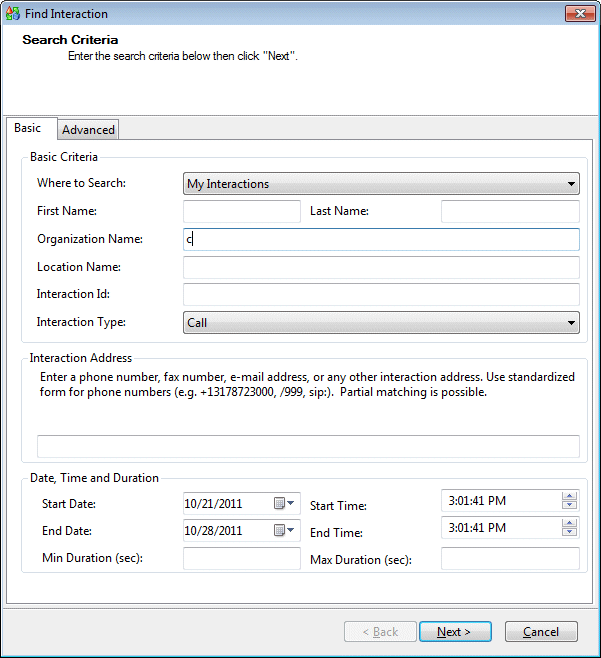Viewport: 601px width, 658px height.
Task: Click the Organization Name field
Action: pyautogui.click(x=381, y=239)
